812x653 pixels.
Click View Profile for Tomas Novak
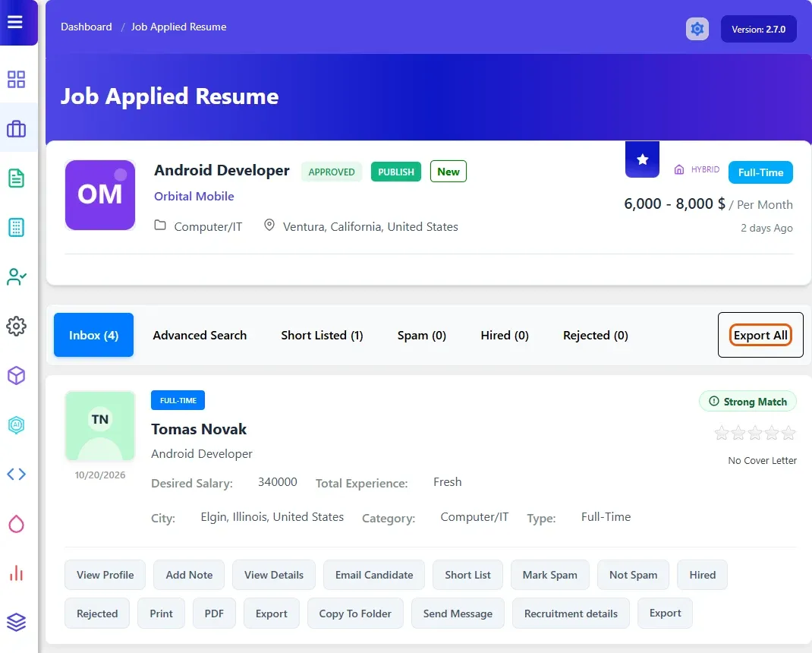tap(105, 575)
